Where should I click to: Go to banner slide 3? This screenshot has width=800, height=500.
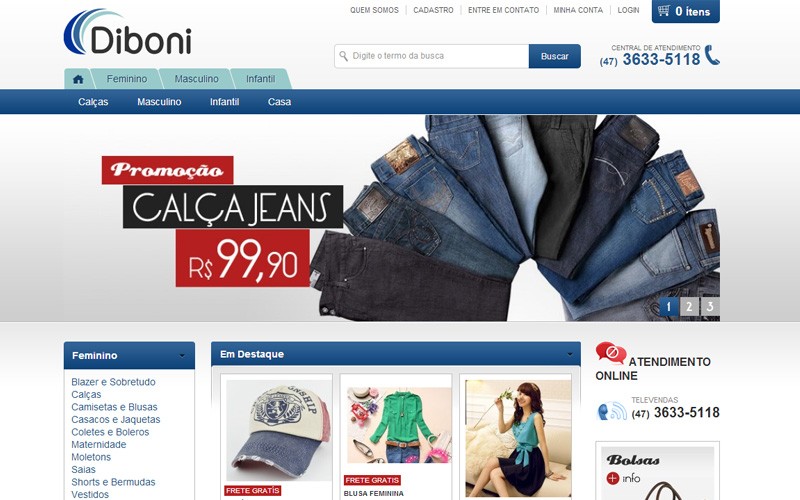pyautogui.click(x=710, y=307)
